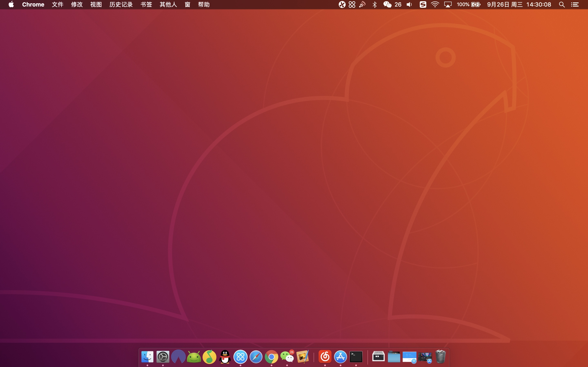Open Finder from the Dock
The image size is (588, 367).
[147, 357]
